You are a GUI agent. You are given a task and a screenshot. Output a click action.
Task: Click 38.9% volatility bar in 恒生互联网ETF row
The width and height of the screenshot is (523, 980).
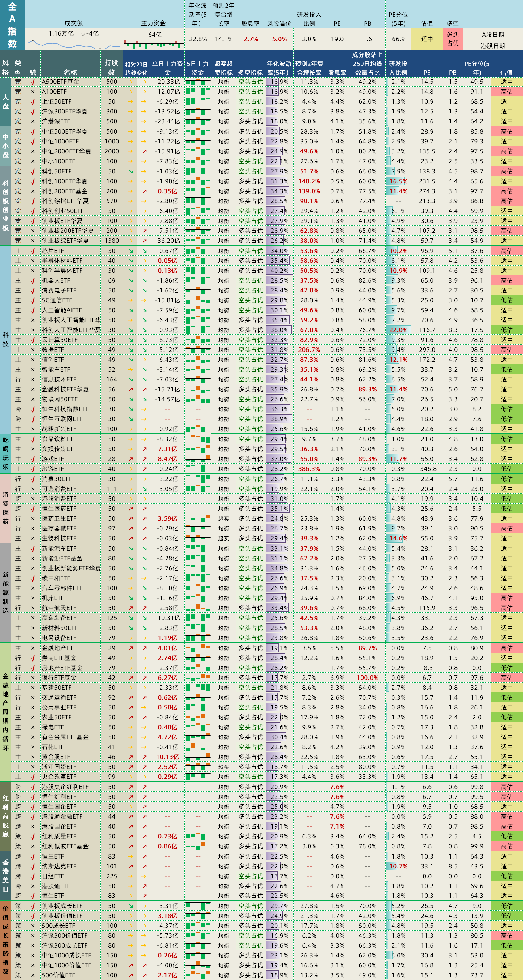click(279, 419)
